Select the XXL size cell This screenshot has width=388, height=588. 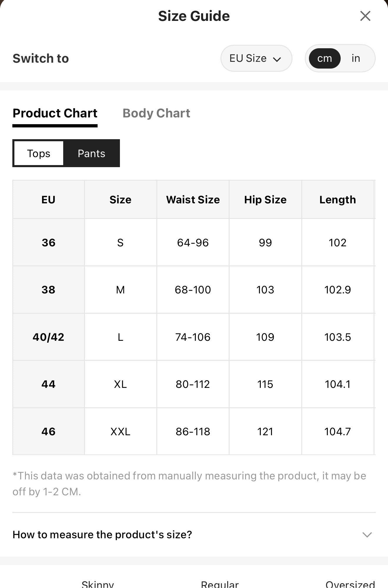[121, 431]
